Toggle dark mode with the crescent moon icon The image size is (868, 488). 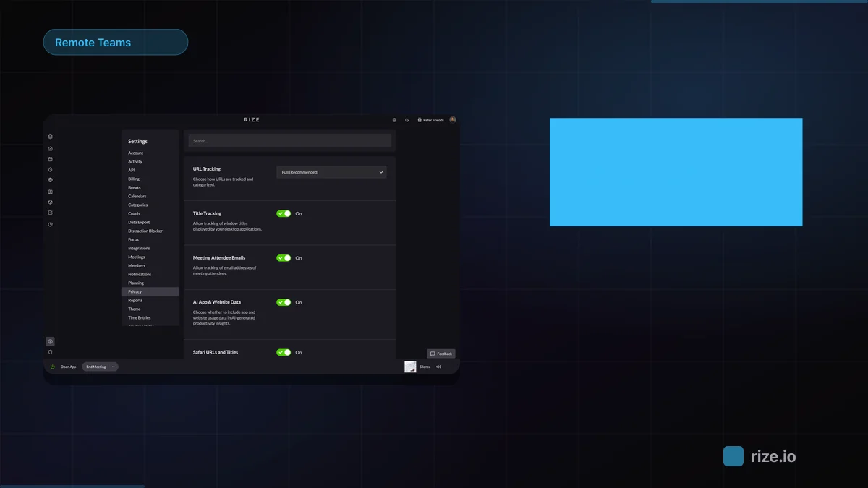point(407,120)
